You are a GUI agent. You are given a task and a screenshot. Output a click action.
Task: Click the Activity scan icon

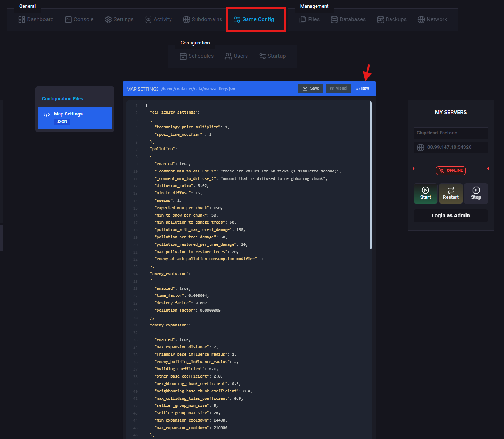pos(148,19)
